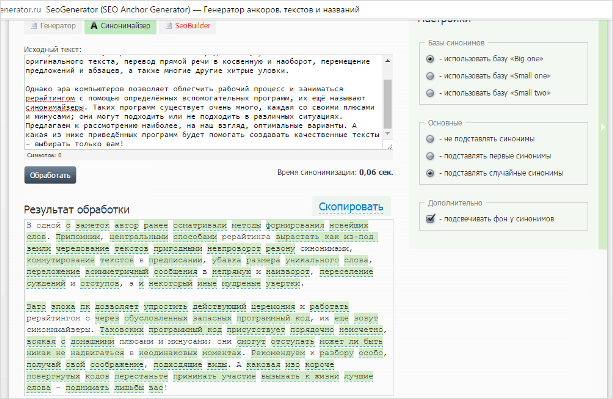Select the «Small one» synonym base option
The width and height of the screenshot is (613, 399).
pyautogui.click(x=430, y=76)
